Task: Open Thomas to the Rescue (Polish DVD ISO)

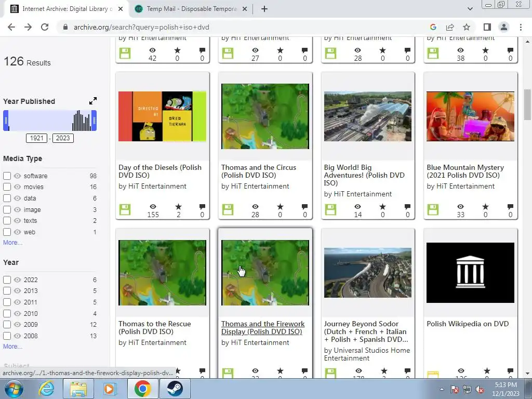Action: pos(154,328)
